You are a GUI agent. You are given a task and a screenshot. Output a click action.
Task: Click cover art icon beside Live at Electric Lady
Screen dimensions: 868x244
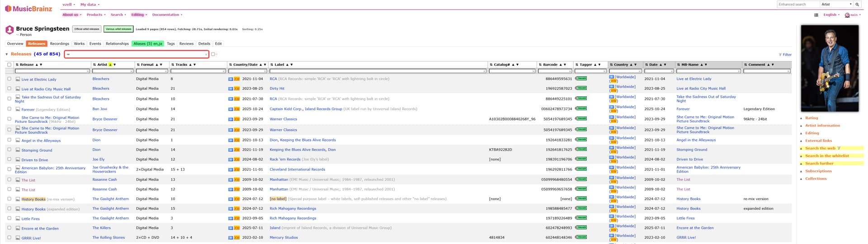pos(18,79)
